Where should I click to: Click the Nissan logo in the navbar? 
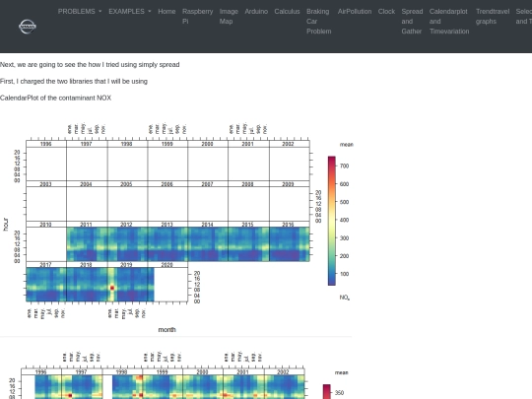tap(28, 27)
